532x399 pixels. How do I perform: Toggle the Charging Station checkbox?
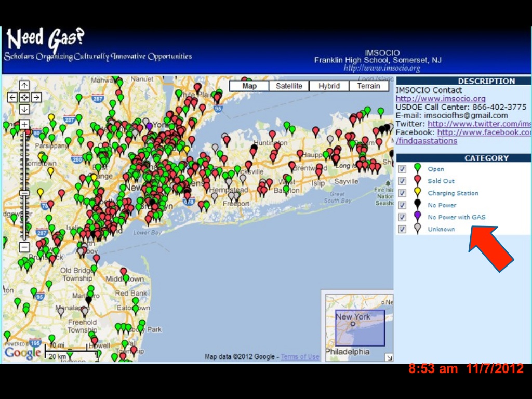[x=402, y=193]
